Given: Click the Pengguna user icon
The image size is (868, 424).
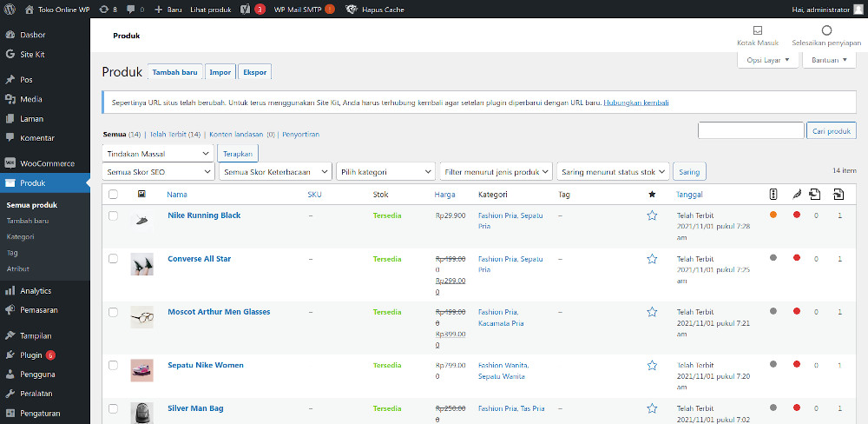Looking at the screenshot, I should (x=10, y=374).
